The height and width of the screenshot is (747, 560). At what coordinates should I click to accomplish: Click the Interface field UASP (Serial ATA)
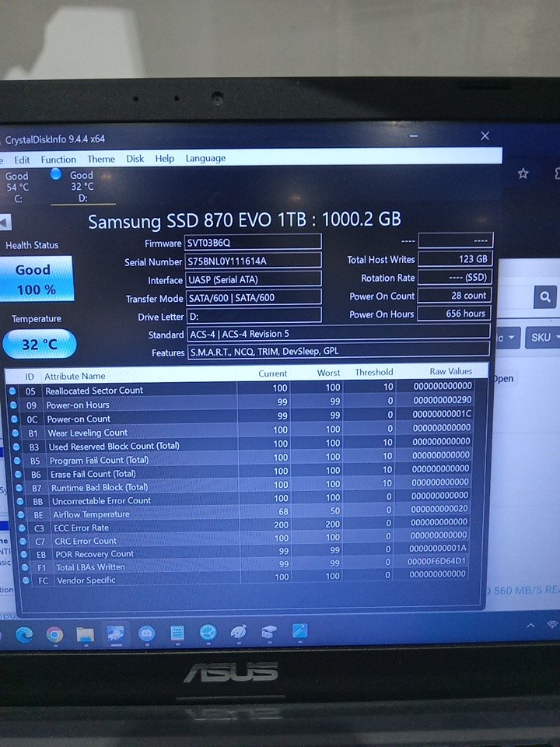pyautogui.click(x=253, y=279)
